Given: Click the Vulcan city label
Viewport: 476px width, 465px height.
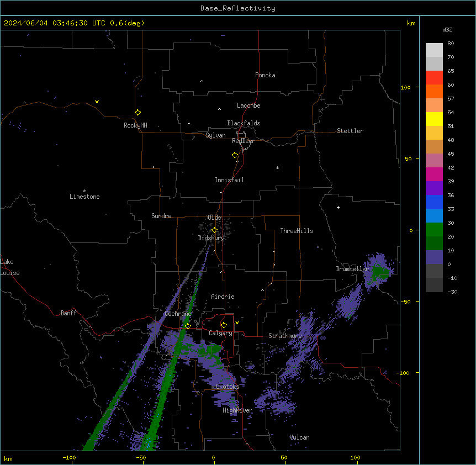Looking at the screenshot, I should 300,437.
